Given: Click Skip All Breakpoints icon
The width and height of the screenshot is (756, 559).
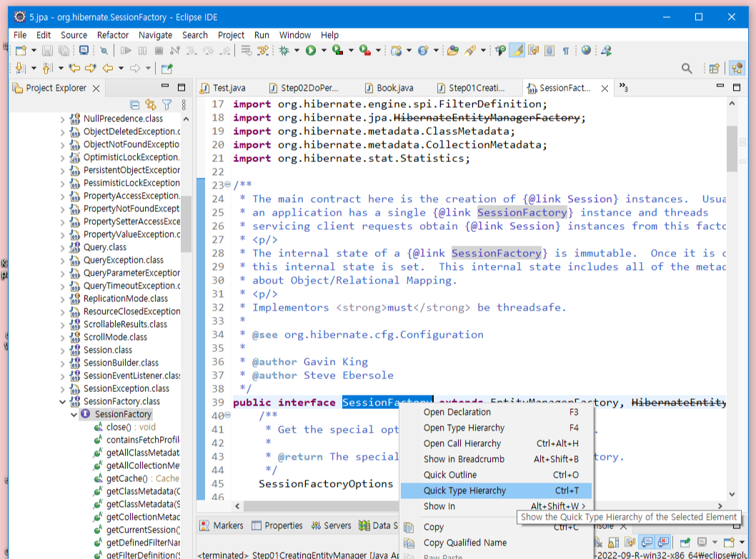Looking at the screenshot, I should click(104, 51).
